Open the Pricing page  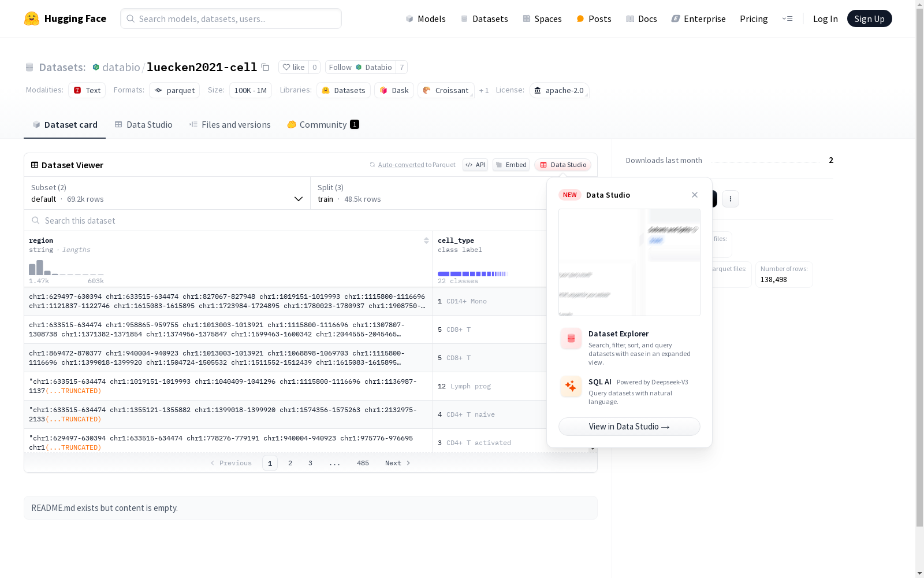[754, 18]
